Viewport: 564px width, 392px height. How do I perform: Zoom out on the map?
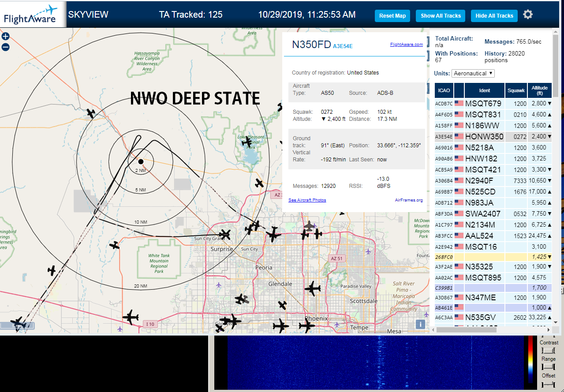[5, 47]
